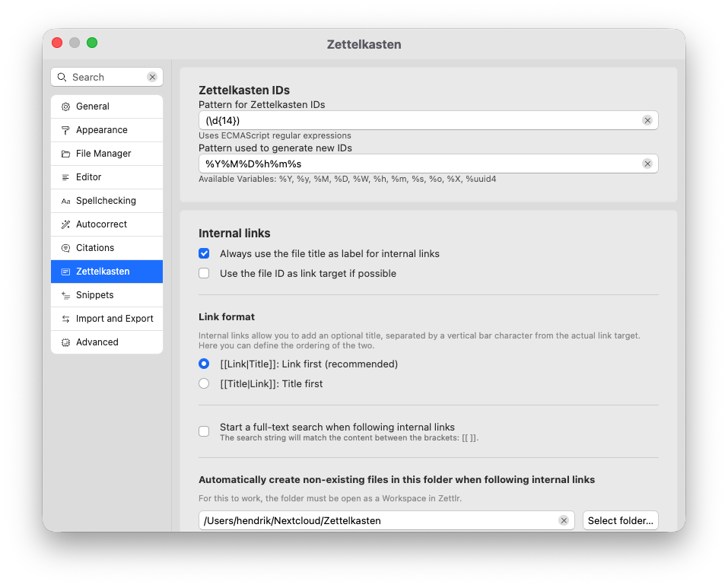Clear the Zettelkasten ID pattern field
Viewport: 728px width, 588px height.
(647, 120)
